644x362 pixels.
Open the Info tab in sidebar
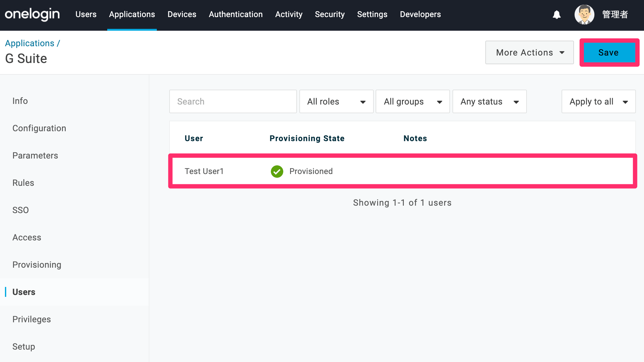[20, 101]
